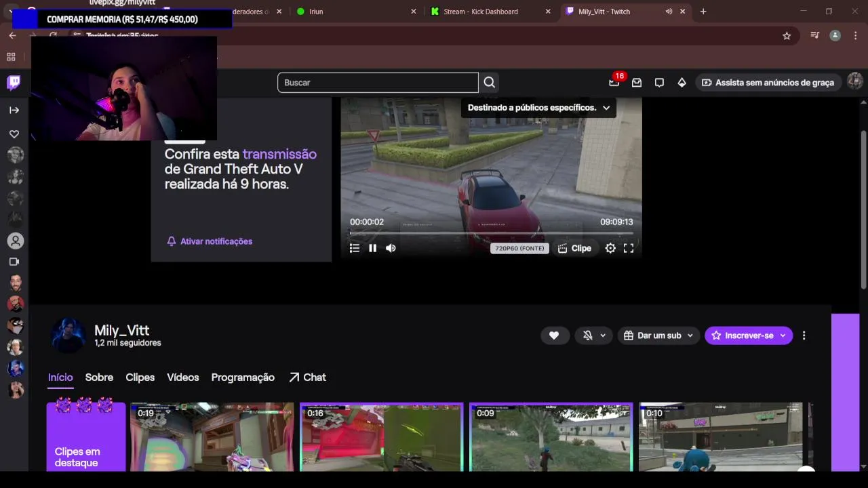
Task: Click the Buscar search field
Action: [x=378, y=83]
